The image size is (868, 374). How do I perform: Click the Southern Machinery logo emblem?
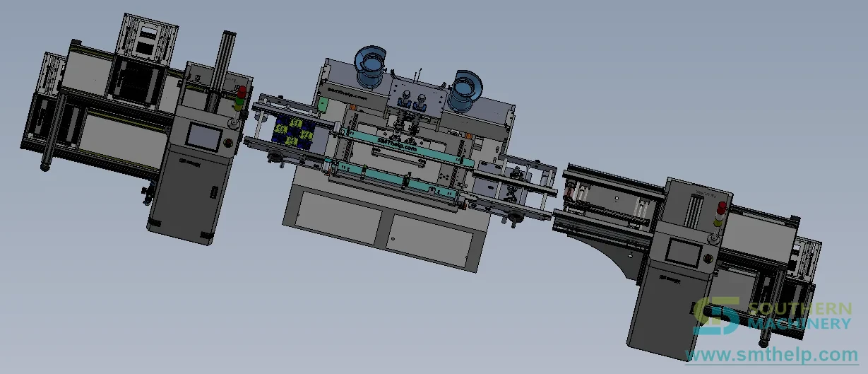pyautogui.click(x=716, y=315)
